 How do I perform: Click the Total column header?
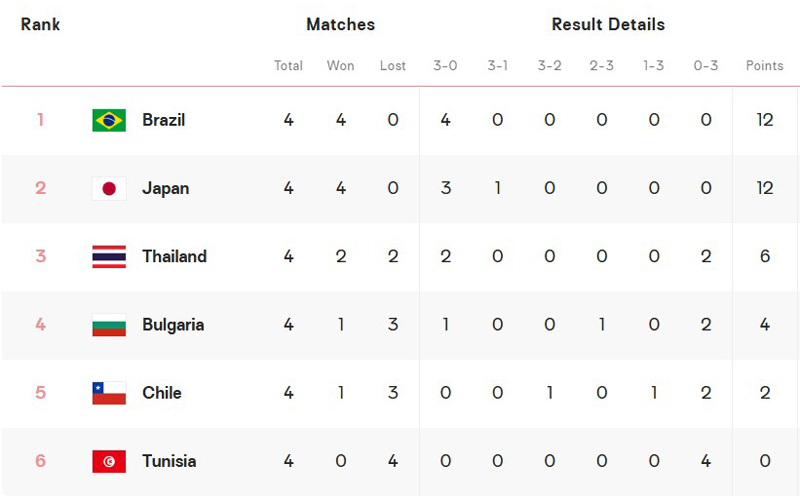point(288,66)
